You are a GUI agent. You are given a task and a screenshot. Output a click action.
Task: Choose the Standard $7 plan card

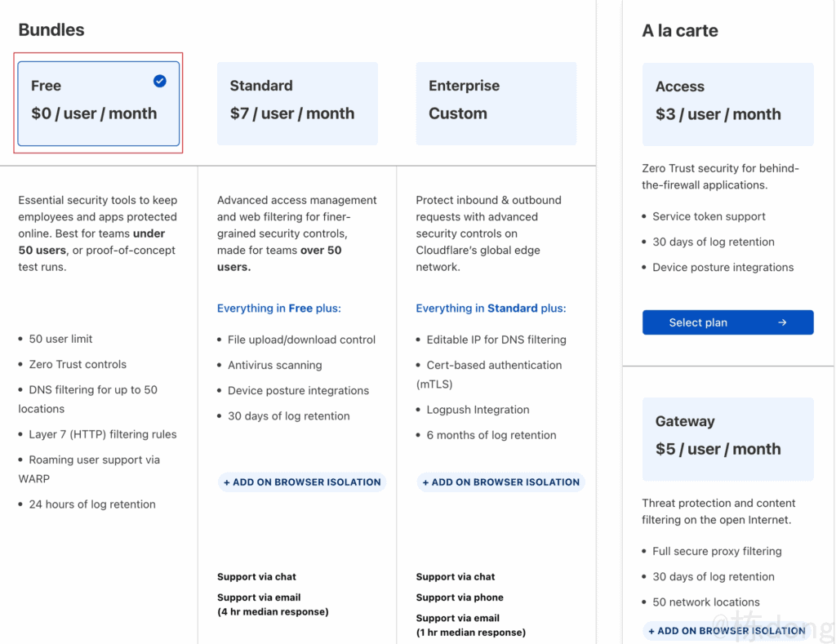pyautogui.click(x=297, y=104)
